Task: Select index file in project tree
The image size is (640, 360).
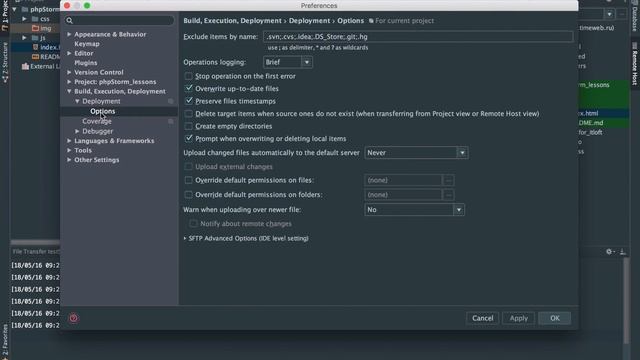Action: tap(49, 47)
